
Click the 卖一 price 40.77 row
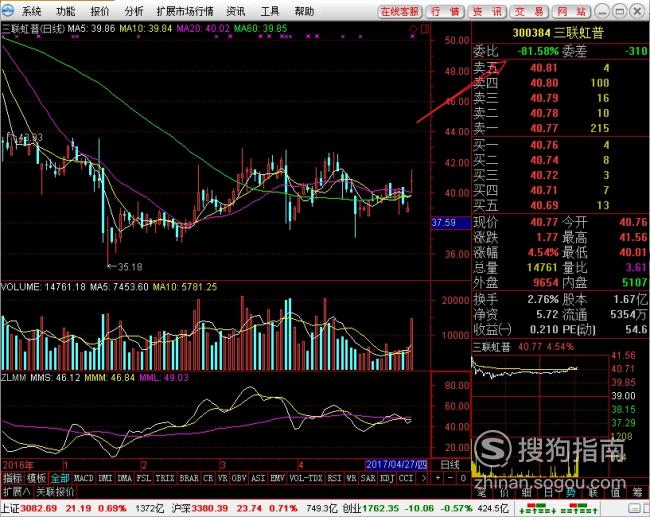(560, 128)
